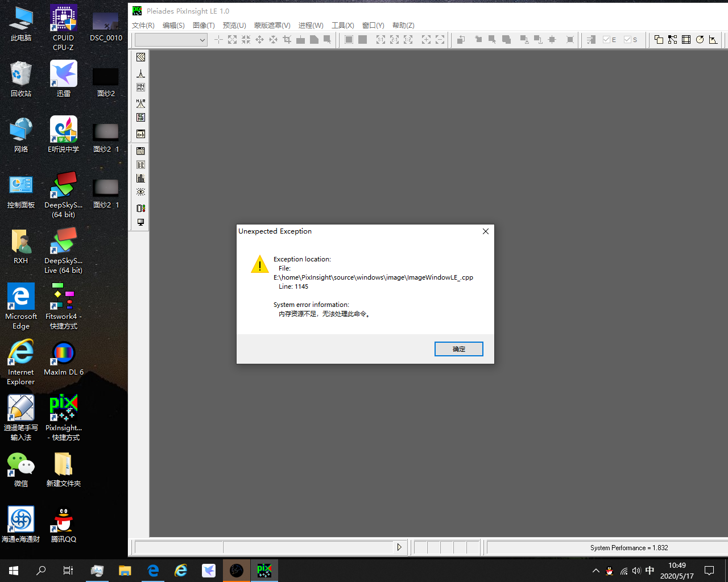
Task: Set zoom to 1:2 icon
Action: point(408,40)
